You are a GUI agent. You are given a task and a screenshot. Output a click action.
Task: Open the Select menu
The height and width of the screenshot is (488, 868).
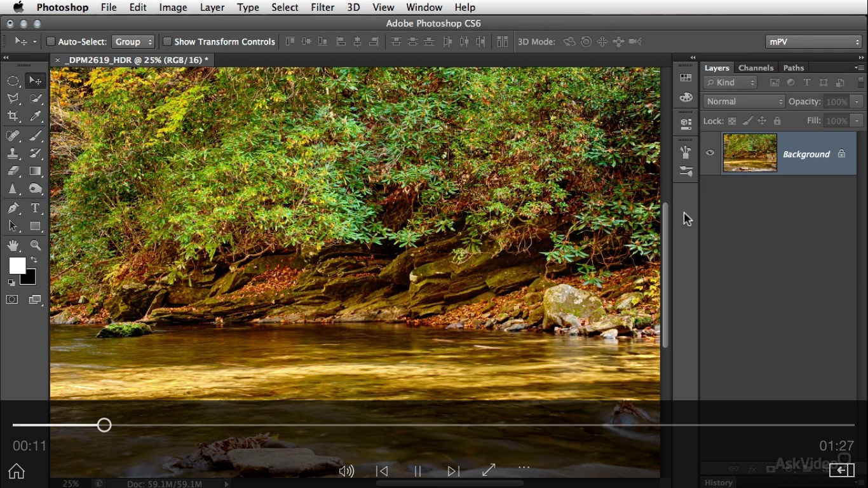click(x=285, y=8)
